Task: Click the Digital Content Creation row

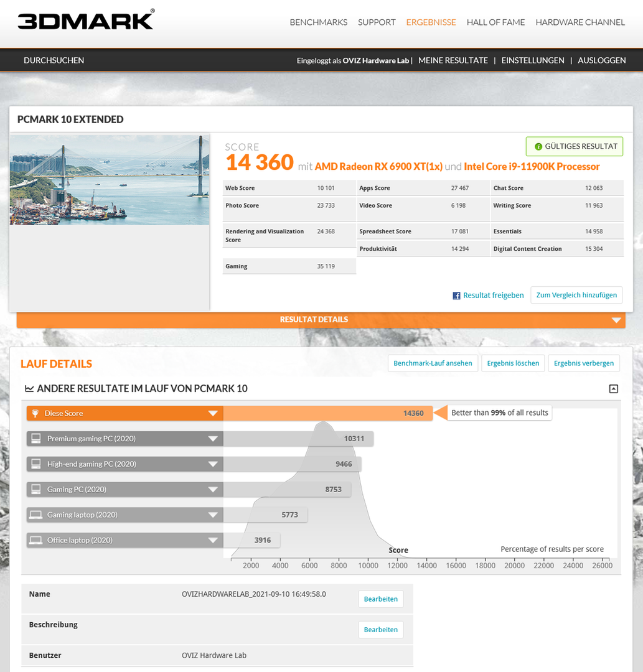Action: click(x=557, y=248)
